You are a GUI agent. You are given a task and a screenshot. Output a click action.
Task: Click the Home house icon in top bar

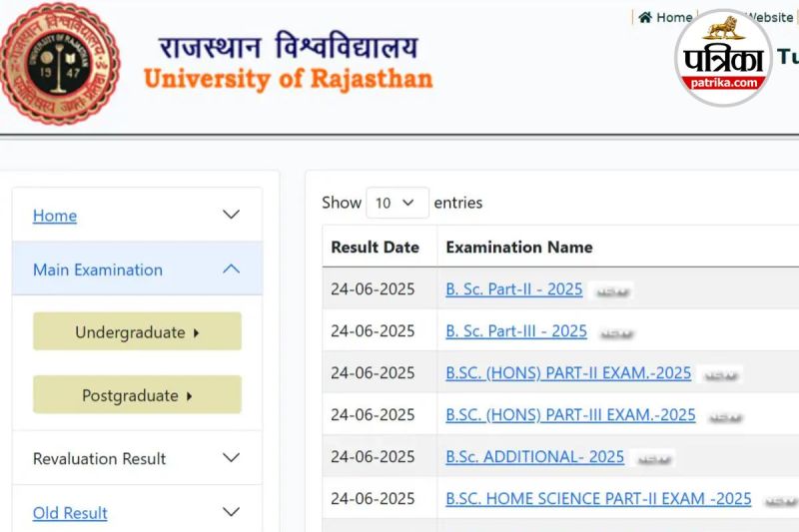coord(645,17)
